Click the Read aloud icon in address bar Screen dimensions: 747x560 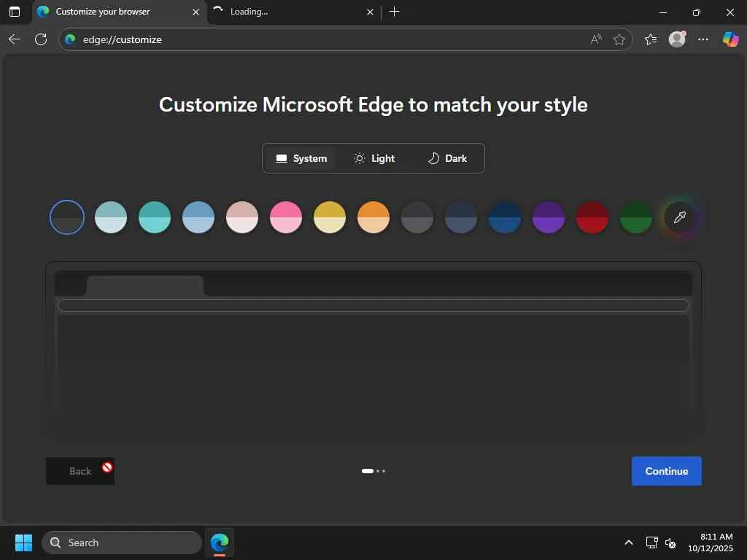596,39
